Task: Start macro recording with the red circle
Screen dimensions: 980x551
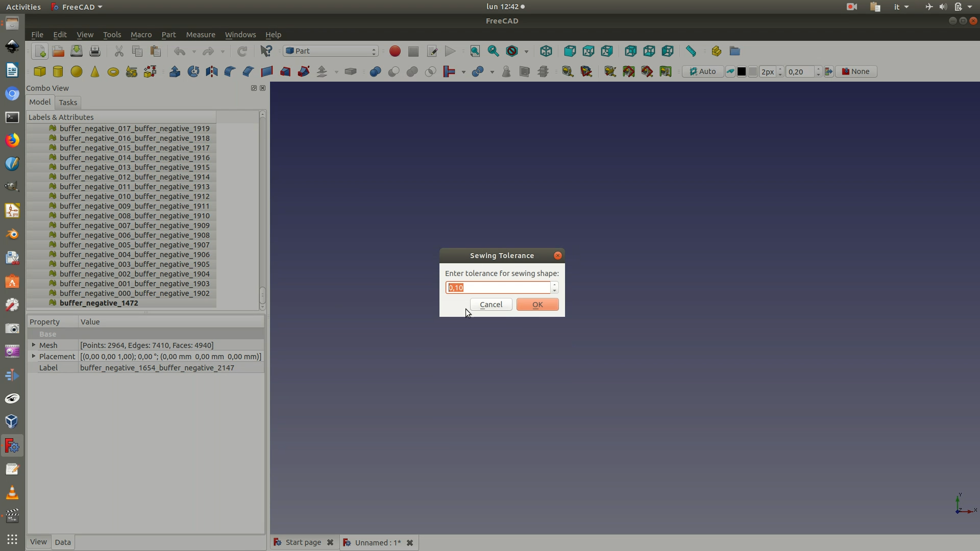Action: pyautogui.click(x=395, y=51)
